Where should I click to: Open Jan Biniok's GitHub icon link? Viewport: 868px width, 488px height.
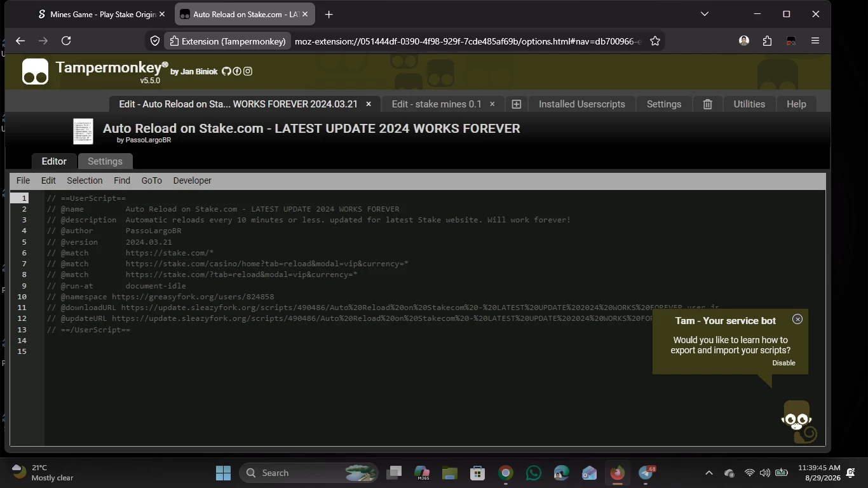click(226, 71)
